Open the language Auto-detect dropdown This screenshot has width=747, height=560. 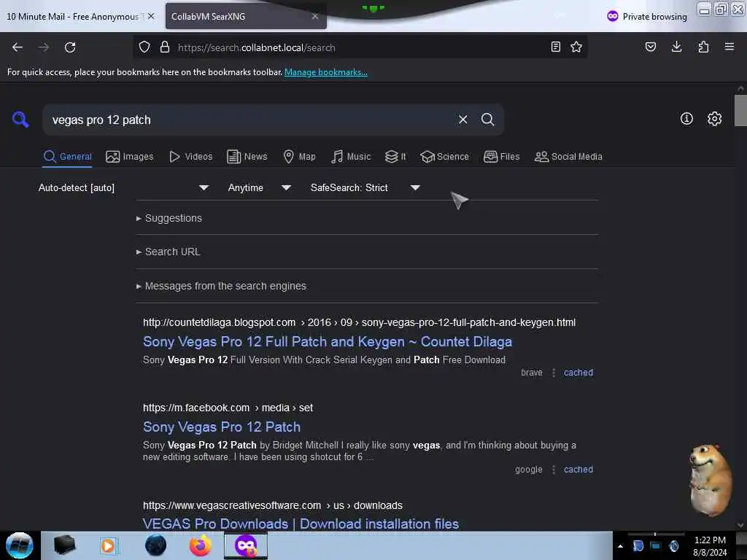click(123, 187)
